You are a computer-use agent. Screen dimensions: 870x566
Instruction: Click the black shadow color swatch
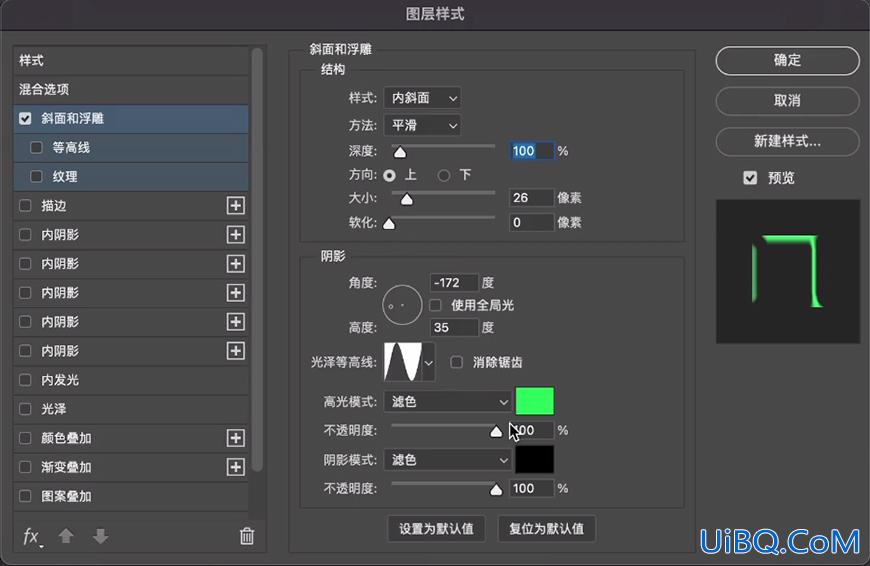tap(534, 460)
